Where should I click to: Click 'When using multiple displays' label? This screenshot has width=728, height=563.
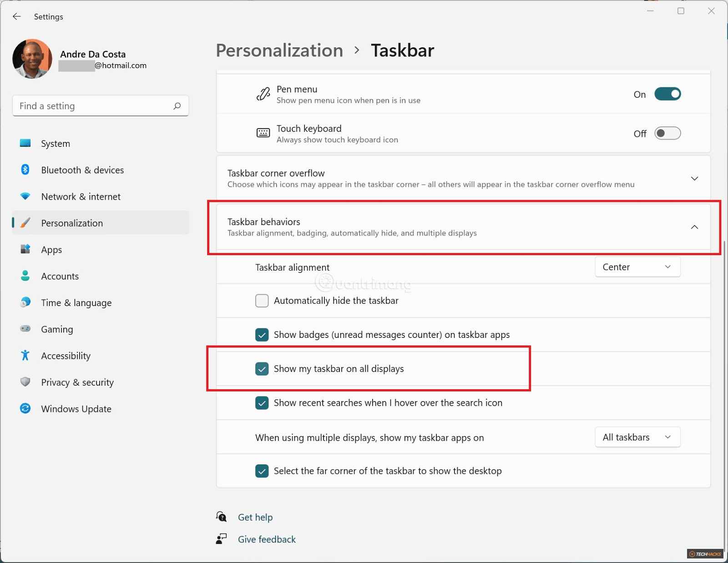click(369, 437)
